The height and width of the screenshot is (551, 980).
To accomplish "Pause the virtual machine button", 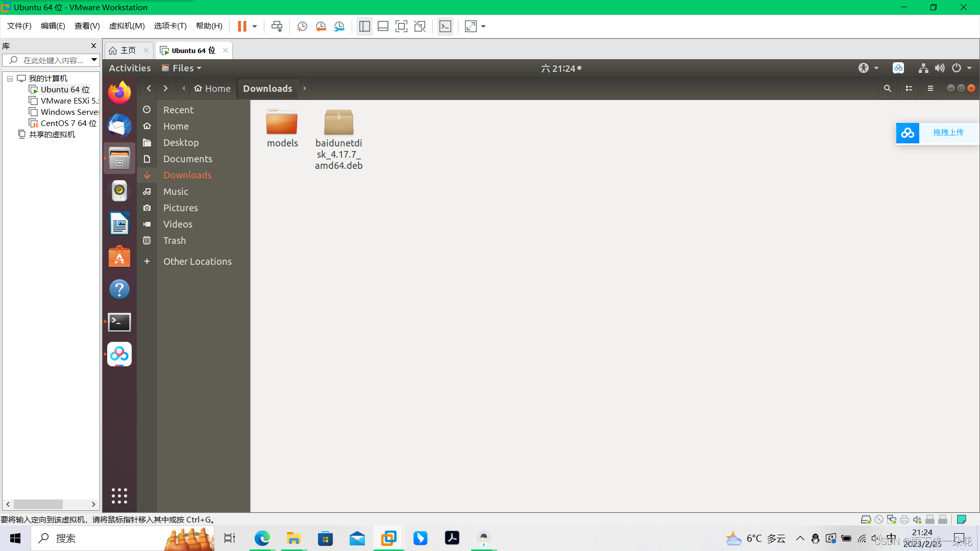I will [x=242, y=27].
